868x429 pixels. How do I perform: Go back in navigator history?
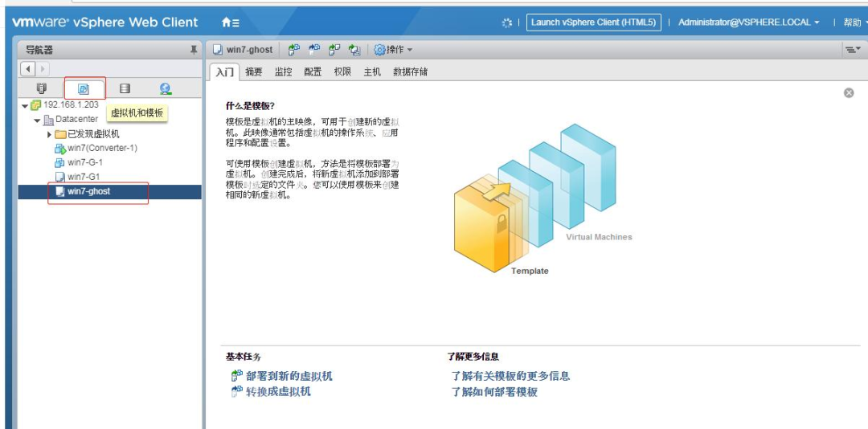(27, 68)
